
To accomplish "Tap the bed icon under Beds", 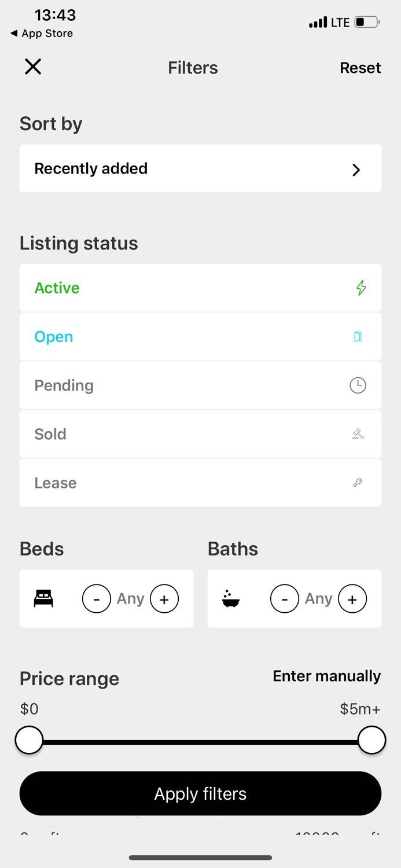I will coord(43,598).
